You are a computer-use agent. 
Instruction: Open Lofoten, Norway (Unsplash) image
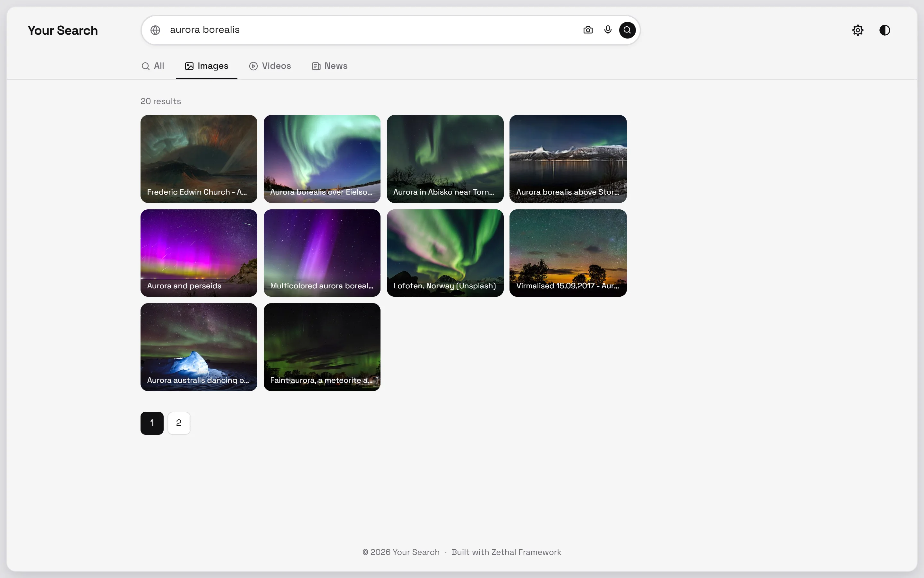[x=445, y=253]
